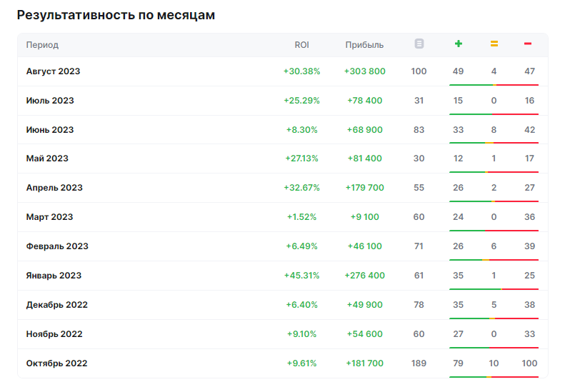The height and width of the screenshot is (392, 565).
Task: Click the Май 2023 period
Action: click(47, 159)
